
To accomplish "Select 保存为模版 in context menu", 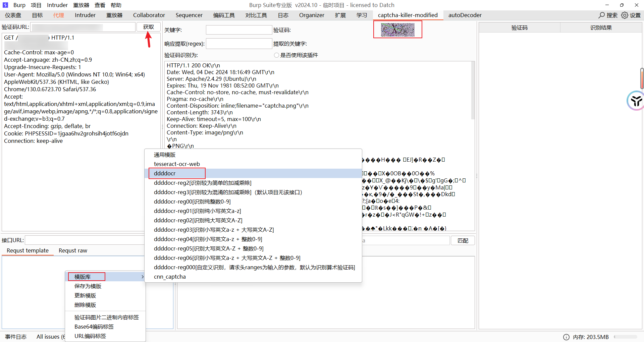I will pos(105,286).
